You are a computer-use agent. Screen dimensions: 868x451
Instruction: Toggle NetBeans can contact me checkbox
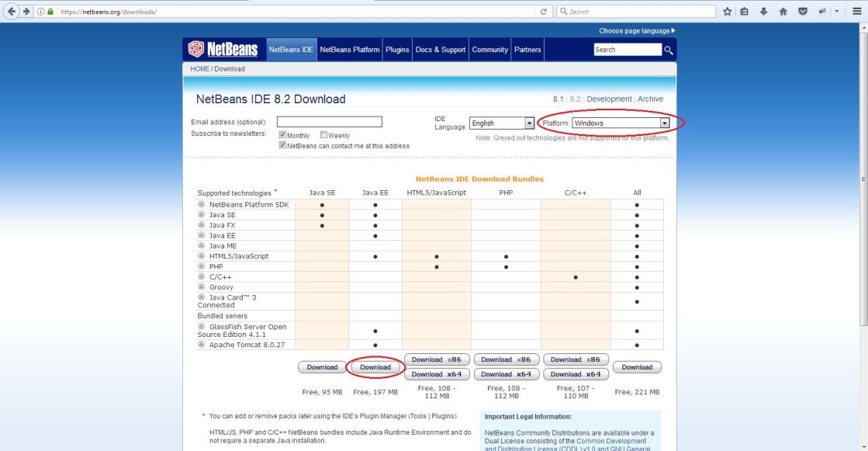click(x=282, y=145)
